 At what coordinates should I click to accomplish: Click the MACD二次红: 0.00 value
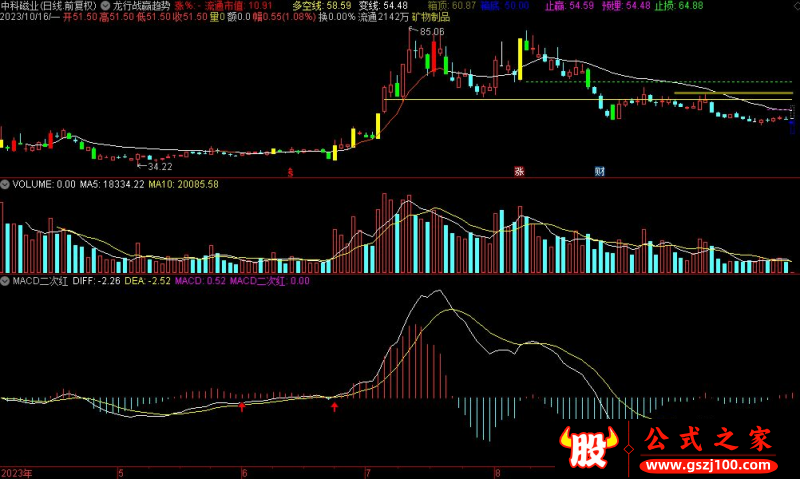pos(269,281)
